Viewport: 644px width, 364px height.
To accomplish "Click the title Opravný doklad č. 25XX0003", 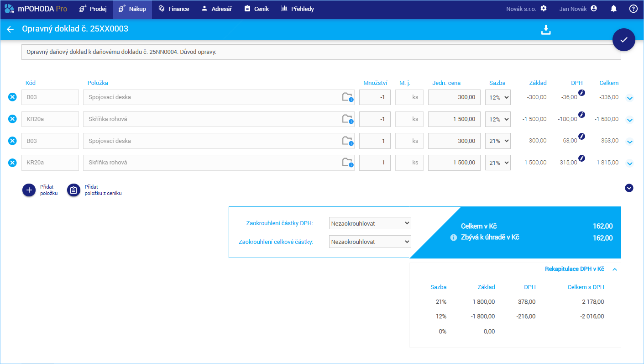I will click(x=75, y=29).
